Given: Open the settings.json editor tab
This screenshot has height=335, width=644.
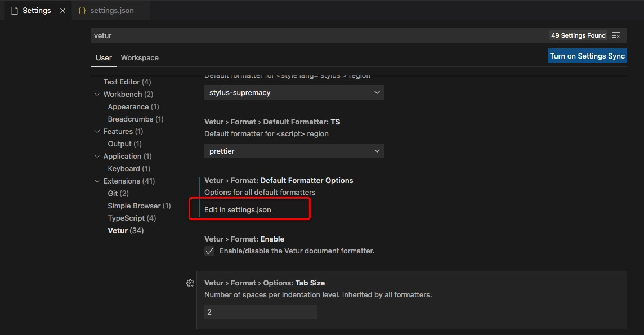Looking at the screenshot, I should pos(111,11).
